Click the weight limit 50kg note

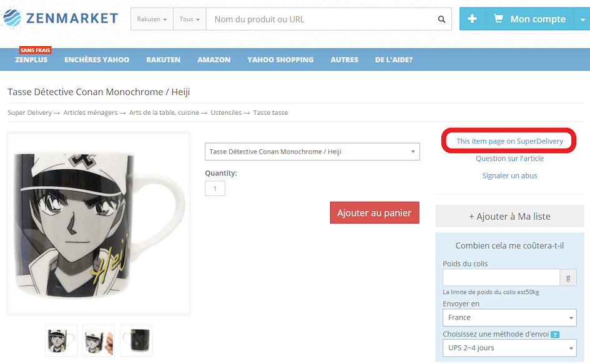click(491, 292)
